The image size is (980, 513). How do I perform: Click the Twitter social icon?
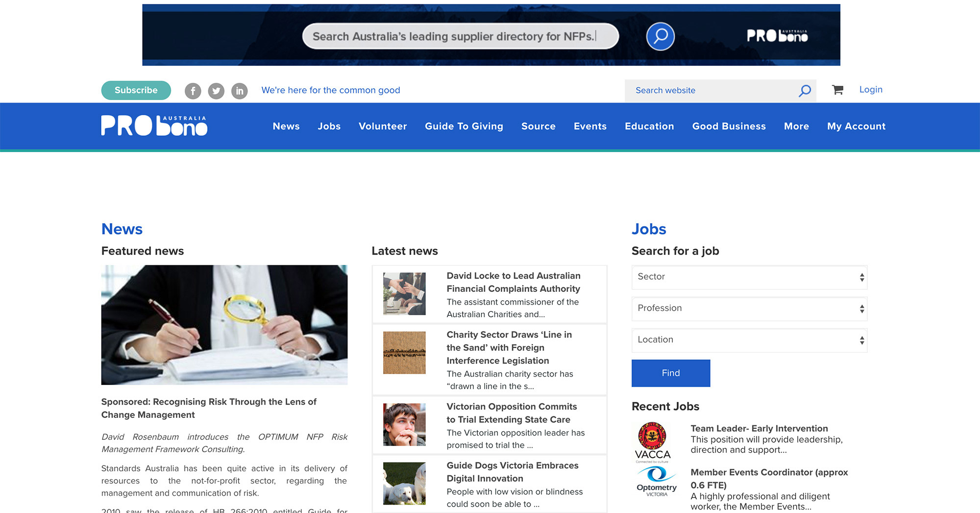216,91
